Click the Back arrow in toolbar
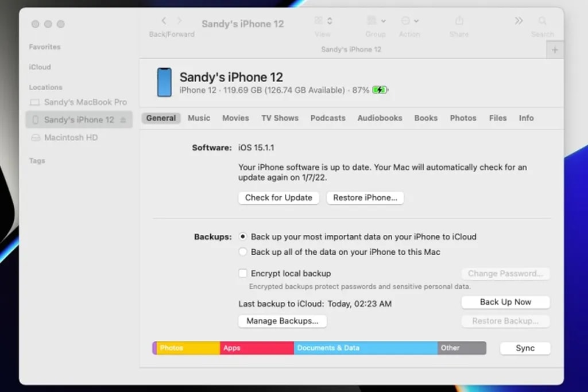The width and height of the screenshot is (588, 392). click(164, 21)
